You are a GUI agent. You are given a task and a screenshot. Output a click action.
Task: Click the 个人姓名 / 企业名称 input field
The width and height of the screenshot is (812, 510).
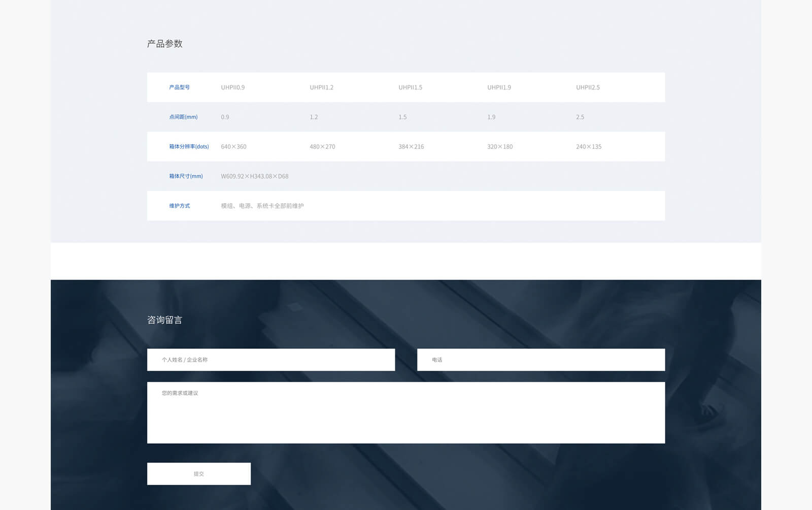[271, 360]
